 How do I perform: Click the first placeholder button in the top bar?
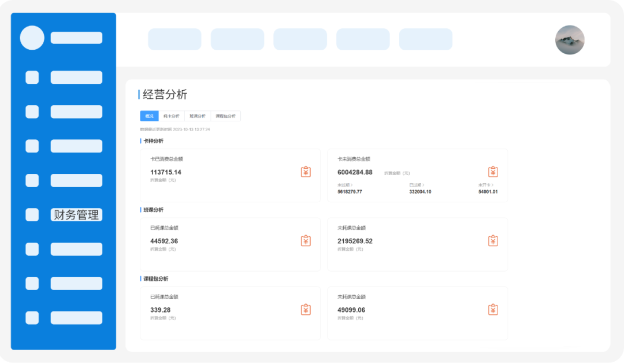174,39
